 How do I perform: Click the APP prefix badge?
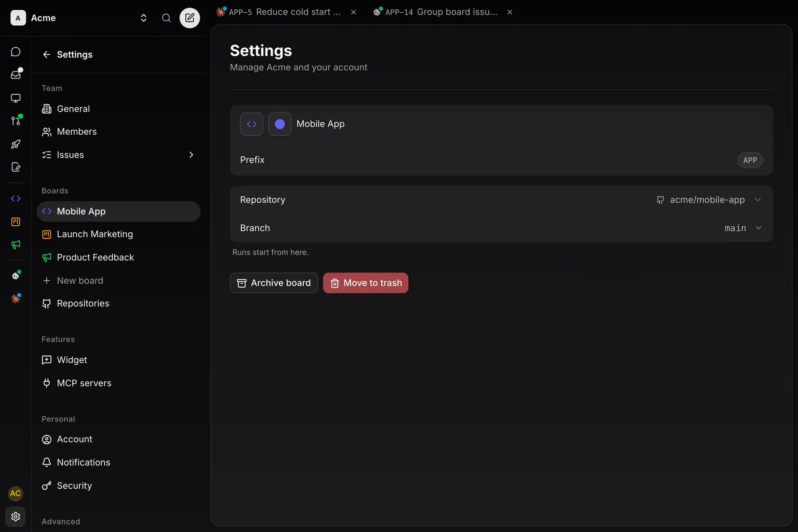[750, 160]
